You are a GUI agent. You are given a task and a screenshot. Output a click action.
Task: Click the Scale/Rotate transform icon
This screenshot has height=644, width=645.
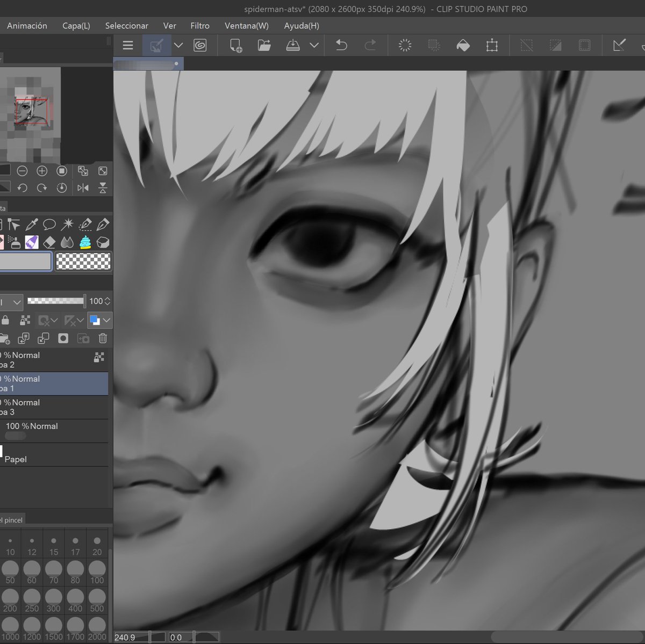click(492, 46)
